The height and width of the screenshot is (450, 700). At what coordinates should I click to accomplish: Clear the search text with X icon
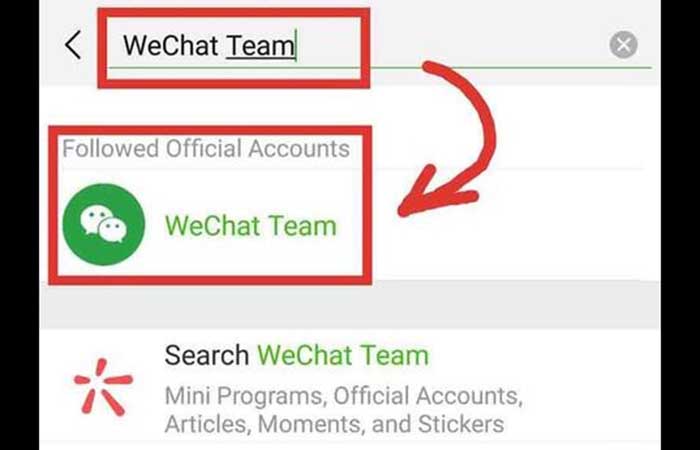point(623,45)
